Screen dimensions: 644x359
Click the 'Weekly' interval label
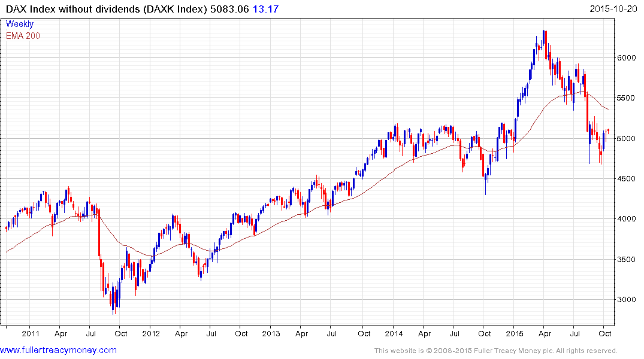[20, 24]
